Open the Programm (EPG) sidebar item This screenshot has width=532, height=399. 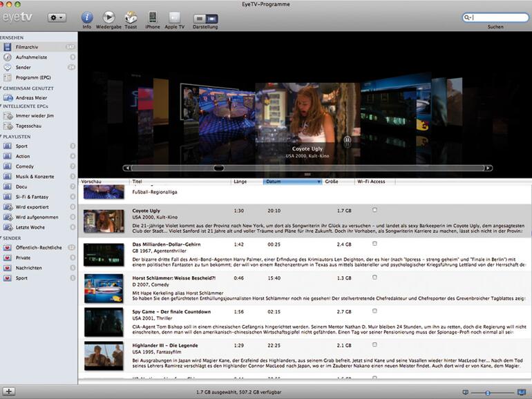tap(32, 77)
